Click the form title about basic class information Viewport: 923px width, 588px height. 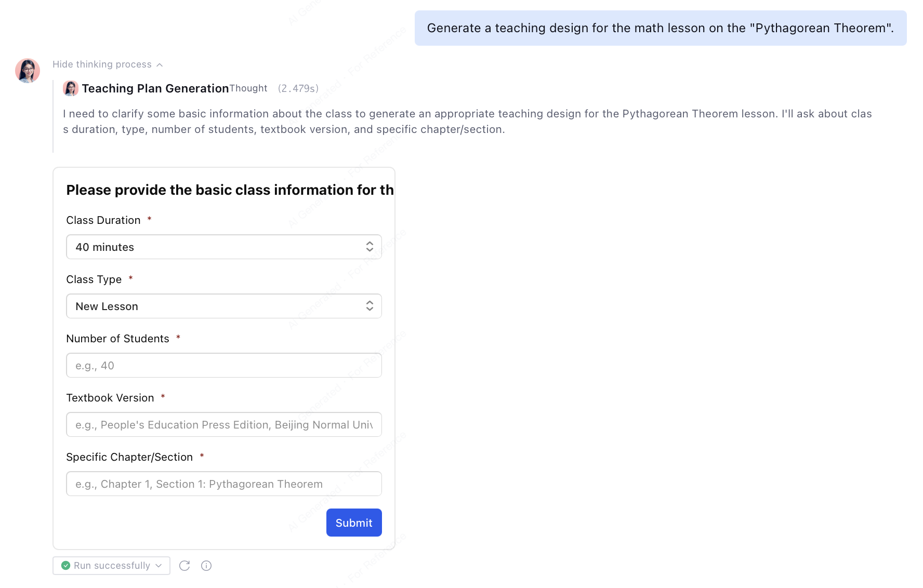coord(230,190)
